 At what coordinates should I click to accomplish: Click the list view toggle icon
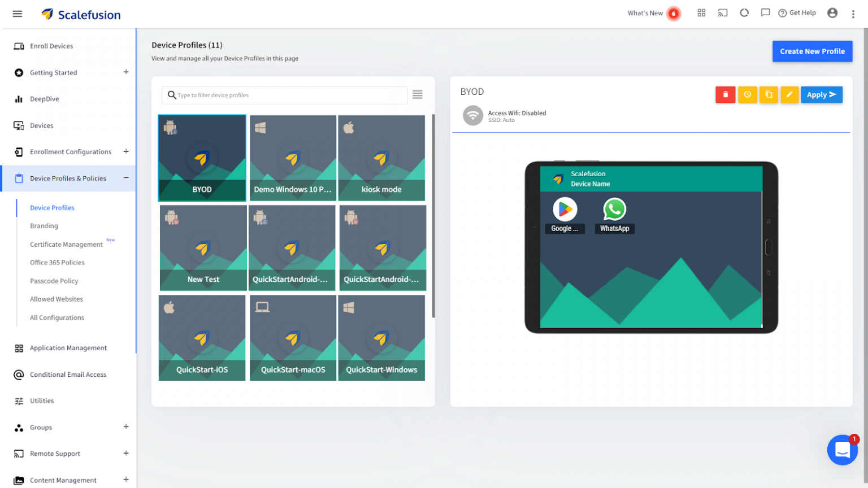[418, 95]
